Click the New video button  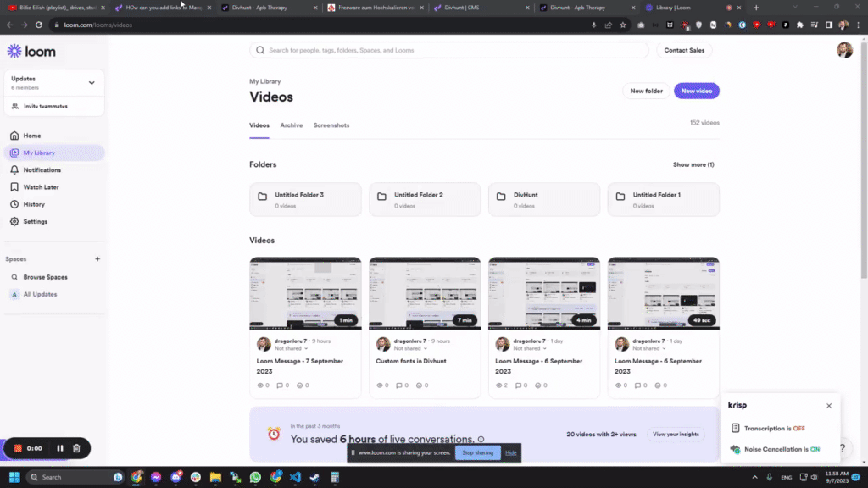(697, 91)
